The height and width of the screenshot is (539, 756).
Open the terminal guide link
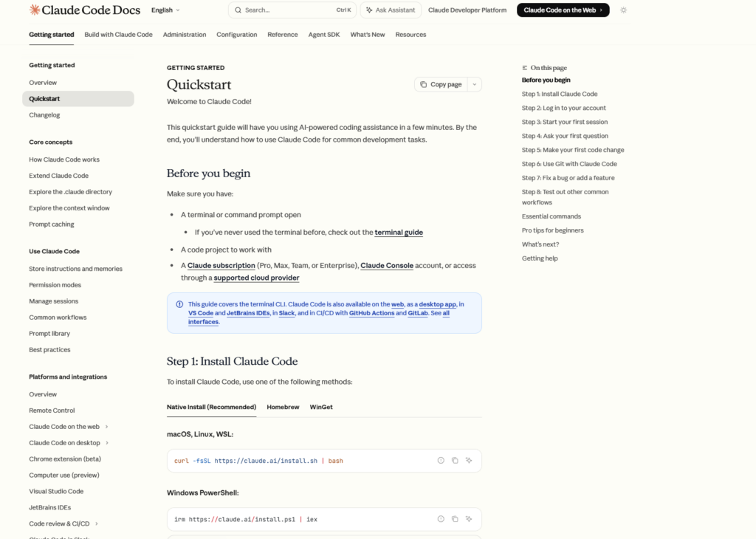(x=399, y=233)
